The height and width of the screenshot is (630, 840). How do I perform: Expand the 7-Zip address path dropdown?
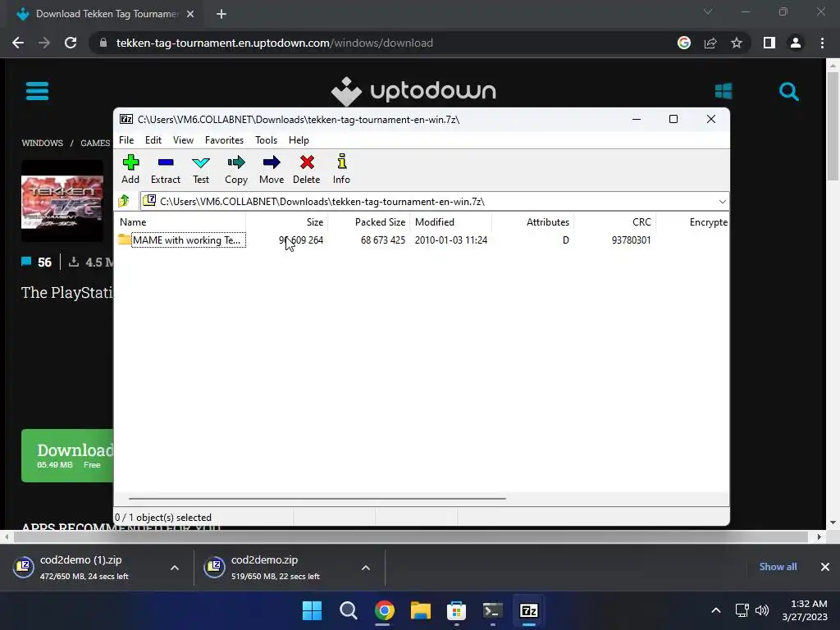pyautogui.click(x=722, y=202)
